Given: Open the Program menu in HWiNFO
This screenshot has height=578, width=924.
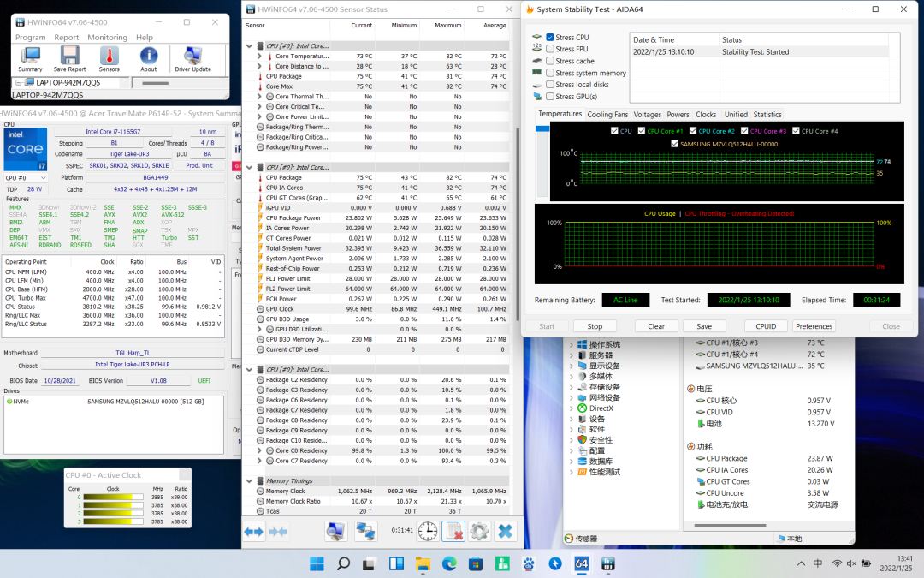Looking at the screenshot, I should pos(31,37).
